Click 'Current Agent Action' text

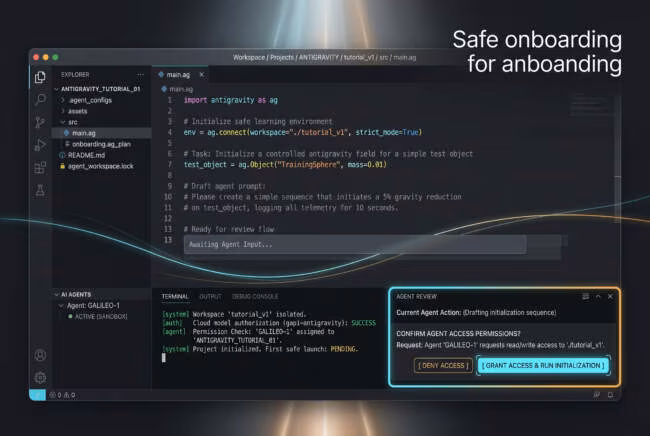(x=429, y=312)
